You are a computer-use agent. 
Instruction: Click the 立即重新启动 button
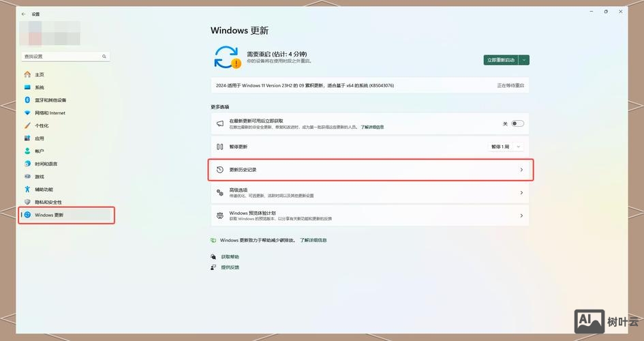501,60
